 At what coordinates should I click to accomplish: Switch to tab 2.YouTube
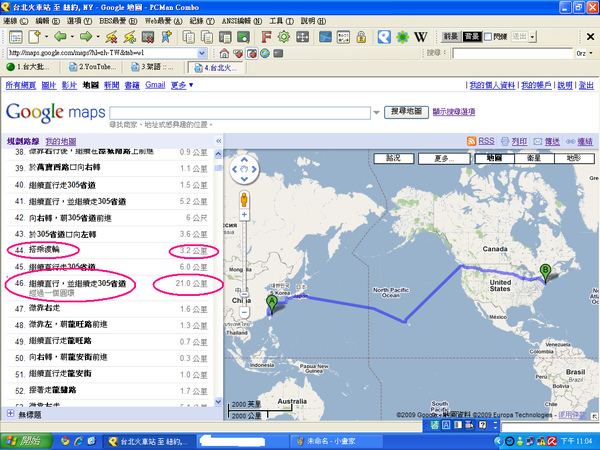click(x=92, y=67)
